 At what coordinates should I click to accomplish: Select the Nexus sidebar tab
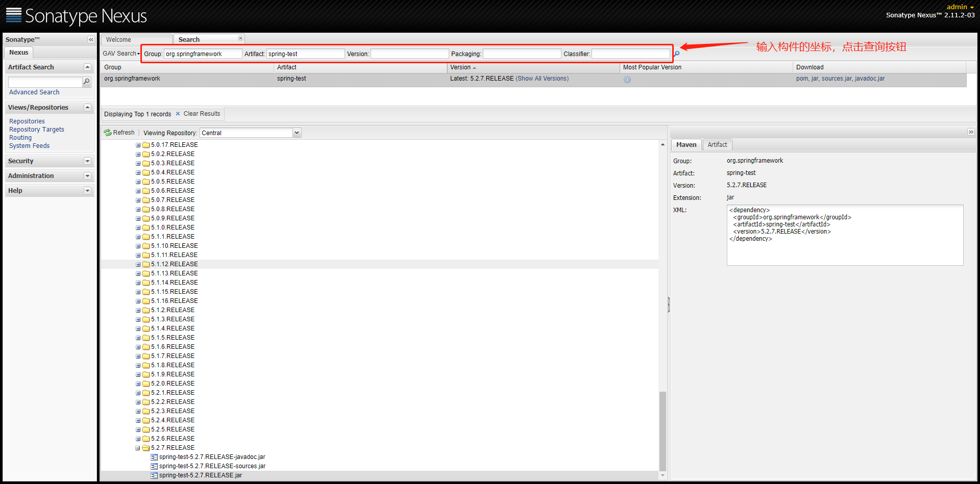click(x=18, y=53)
